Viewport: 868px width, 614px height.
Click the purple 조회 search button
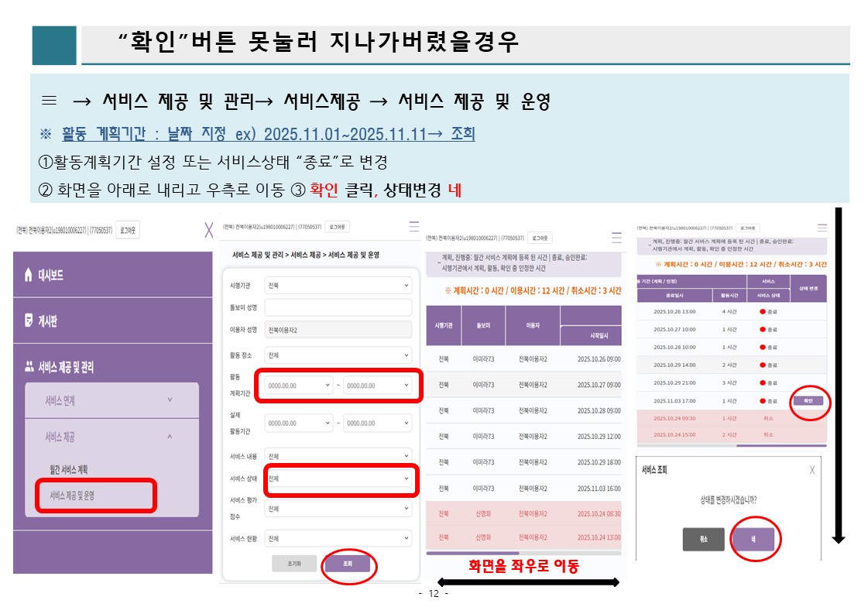(x=348, y=564)
